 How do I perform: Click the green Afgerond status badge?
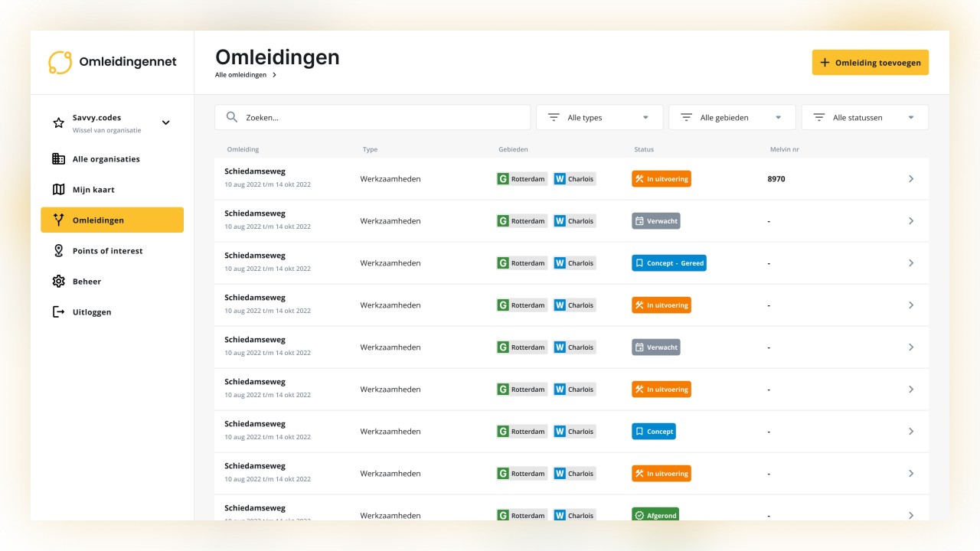pos(655,515)
